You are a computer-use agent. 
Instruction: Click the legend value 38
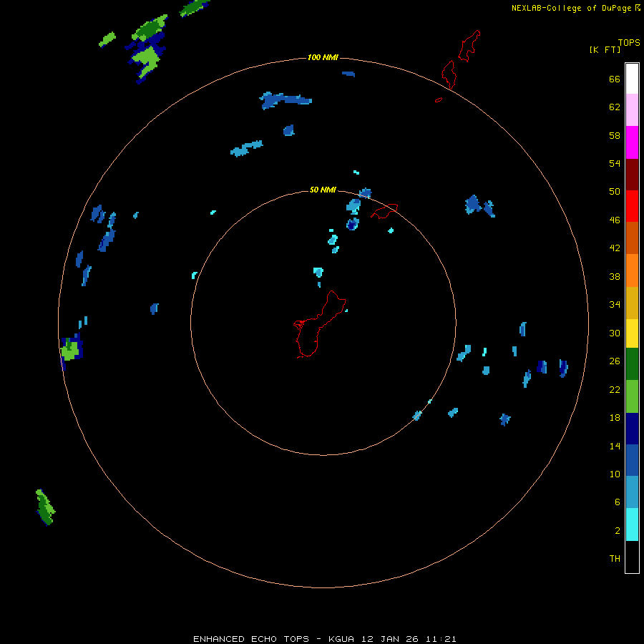point(615,277)
